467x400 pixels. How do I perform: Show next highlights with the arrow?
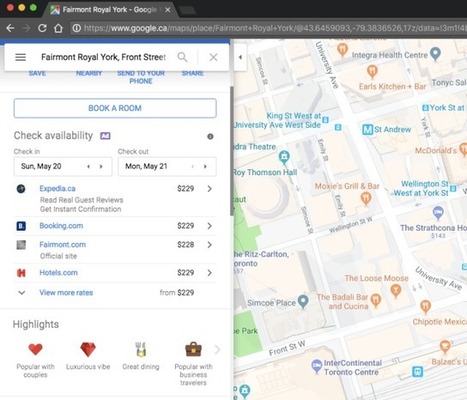pos(217,350)
